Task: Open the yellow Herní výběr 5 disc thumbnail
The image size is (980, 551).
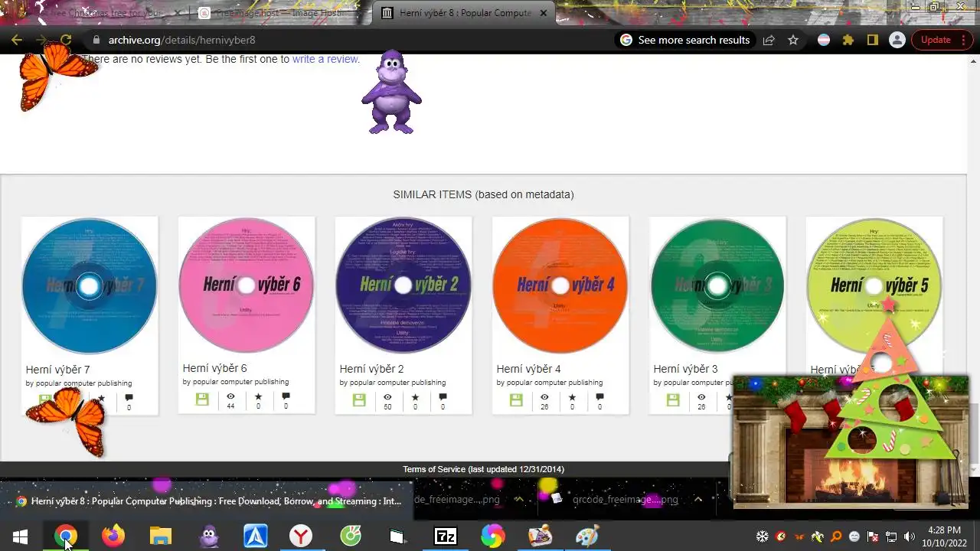Action: tap(874, 285)
